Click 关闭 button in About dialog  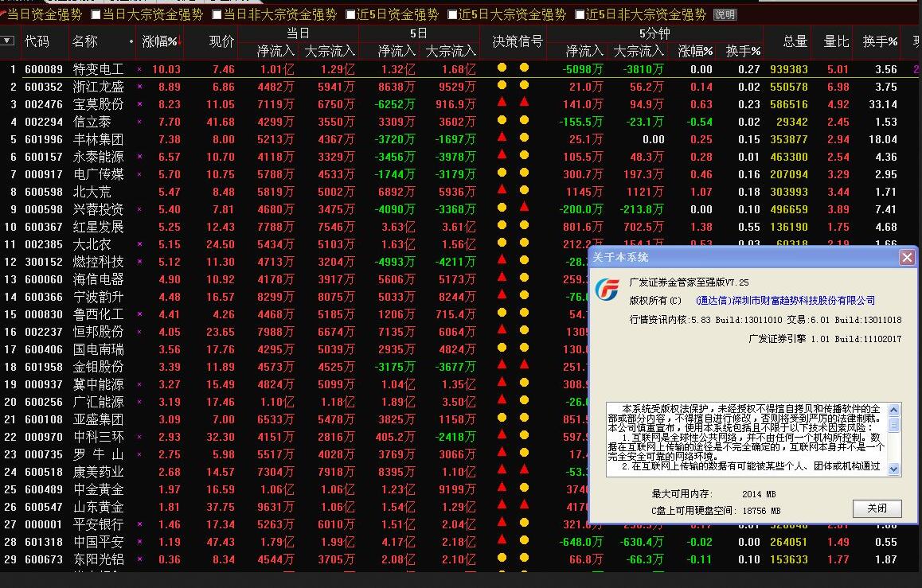point(877,508)
